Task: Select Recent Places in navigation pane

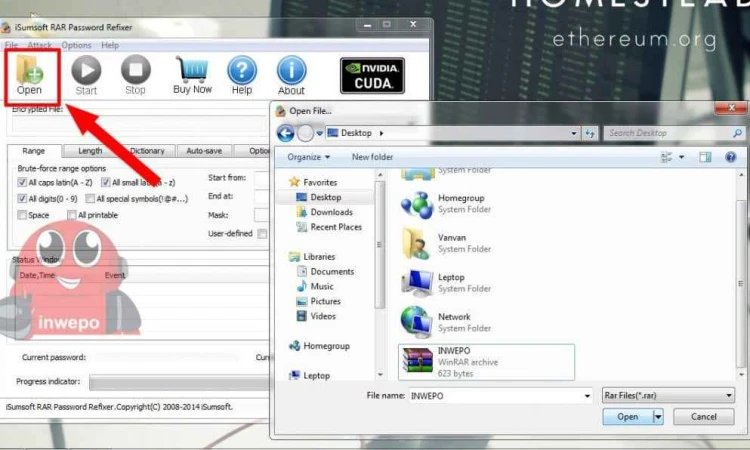Action: pyautogui.click(x=336, y=227)
